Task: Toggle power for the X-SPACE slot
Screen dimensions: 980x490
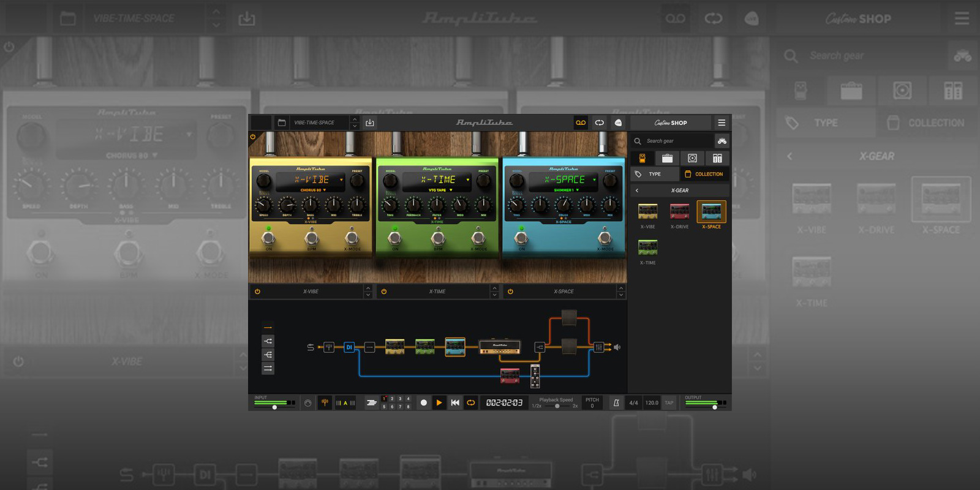Action: [x=510, y=292]
